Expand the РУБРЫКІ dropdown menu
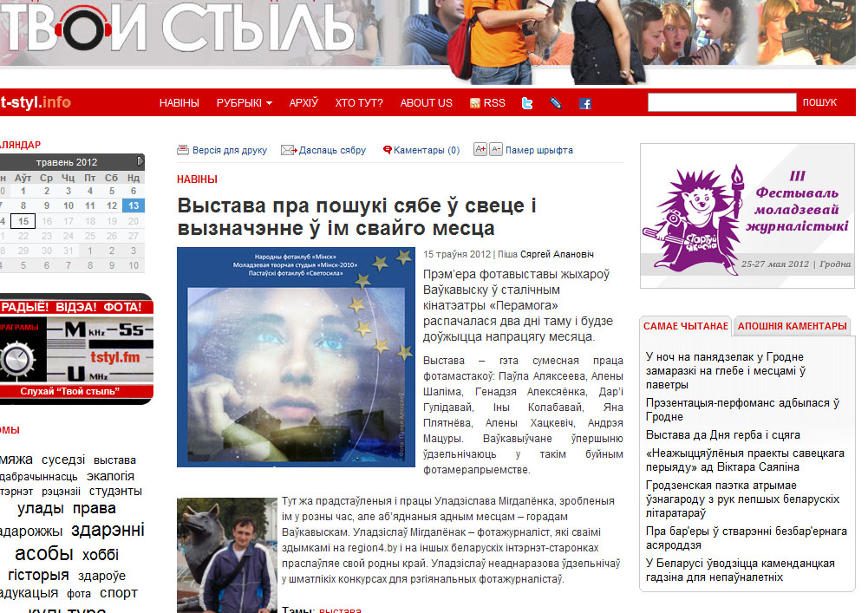The height and width of the screenshot is (613, 868). click(244, 103)
